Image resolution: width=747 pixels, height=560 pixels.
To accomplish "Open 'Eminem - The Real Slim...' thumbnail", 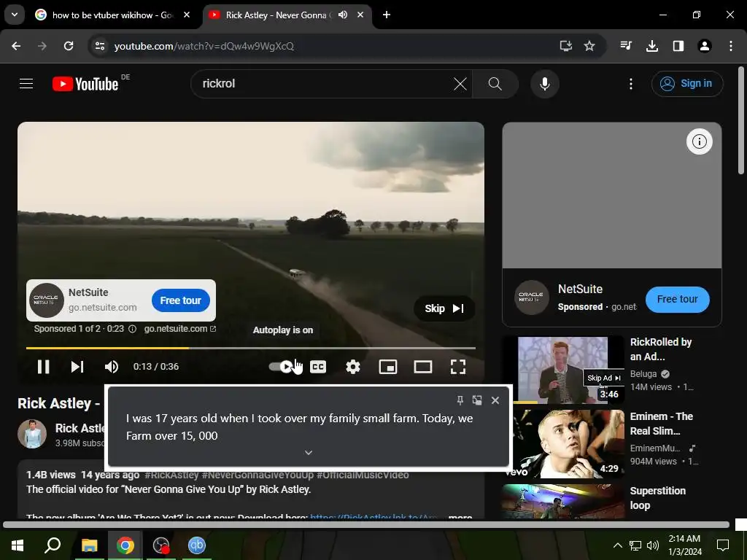I will pyautogui.click(x=562, y=444).
